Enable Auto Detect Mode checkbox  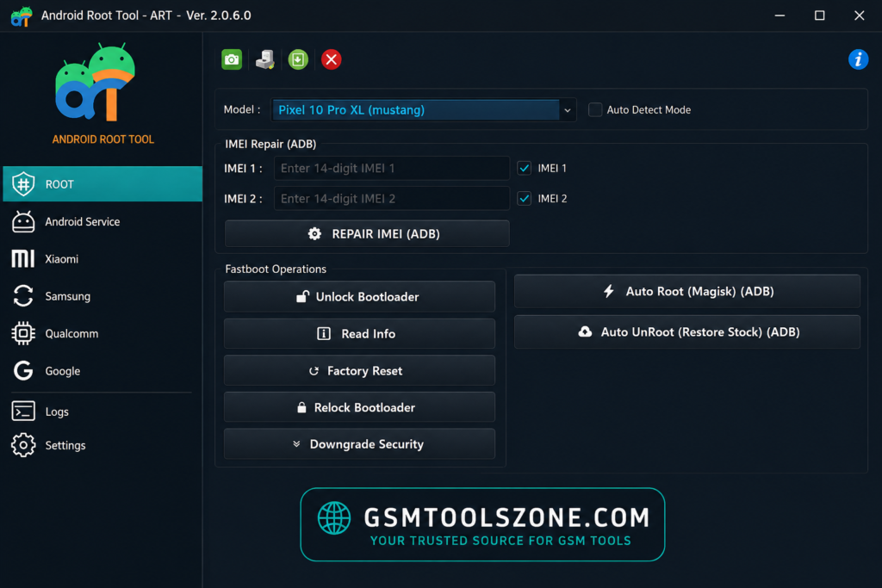click(594, 109)
